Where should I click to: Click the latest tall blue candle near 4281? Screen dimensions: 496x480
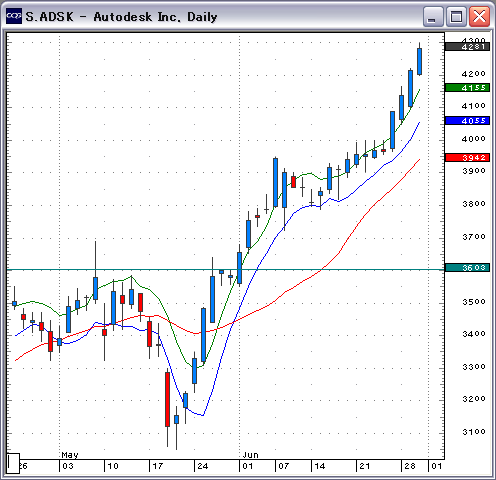419,61
